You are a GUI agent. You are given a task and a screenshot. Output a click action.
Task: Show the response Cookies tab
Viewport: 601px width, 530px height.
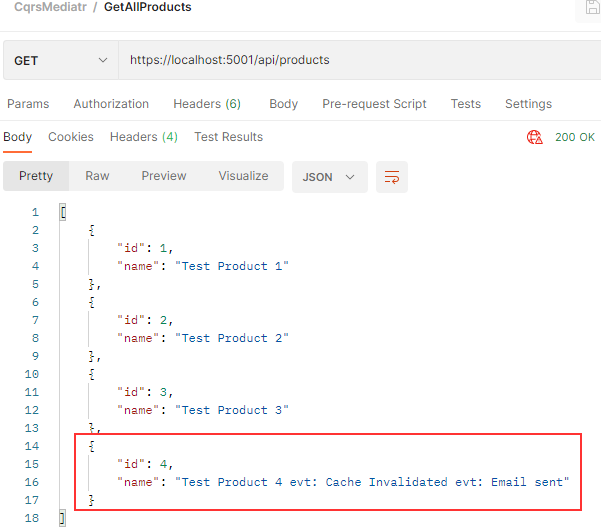pyautogui.click(x=71, y=137)
